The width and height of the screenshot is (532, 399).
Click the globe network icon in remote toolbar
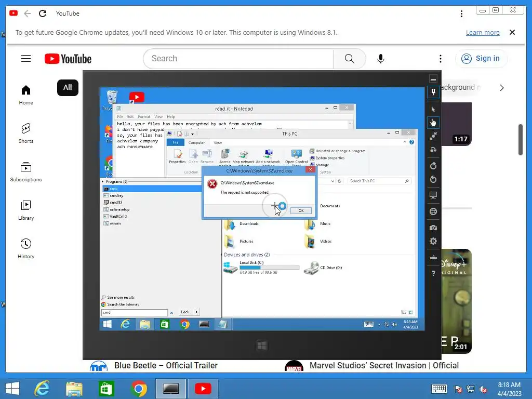[x=433, y=211]
